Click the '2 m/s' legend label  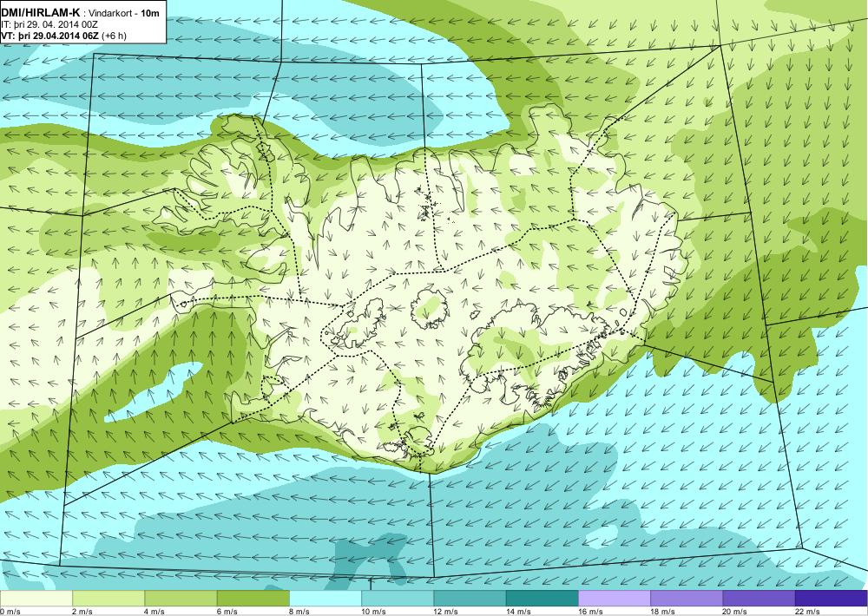[x=82, y=612]
